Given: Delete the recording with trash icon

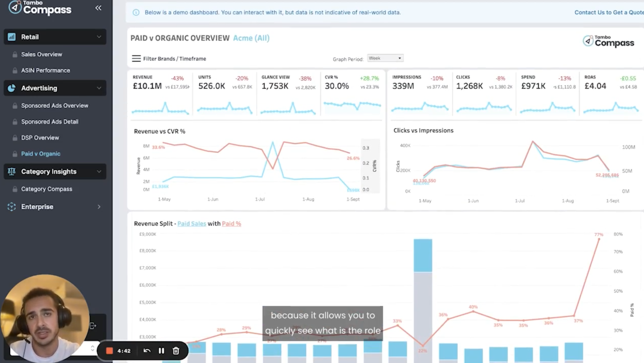Looking at the screenshot, I should tap(176, 351).
